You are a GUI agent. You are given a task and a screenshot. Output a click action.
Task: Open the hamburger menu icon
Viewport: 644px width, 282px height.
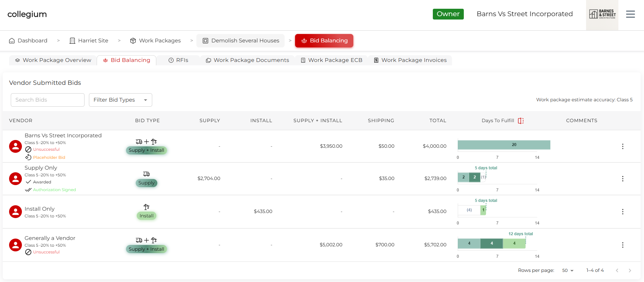pyautogui.click(x=630, y=14)
